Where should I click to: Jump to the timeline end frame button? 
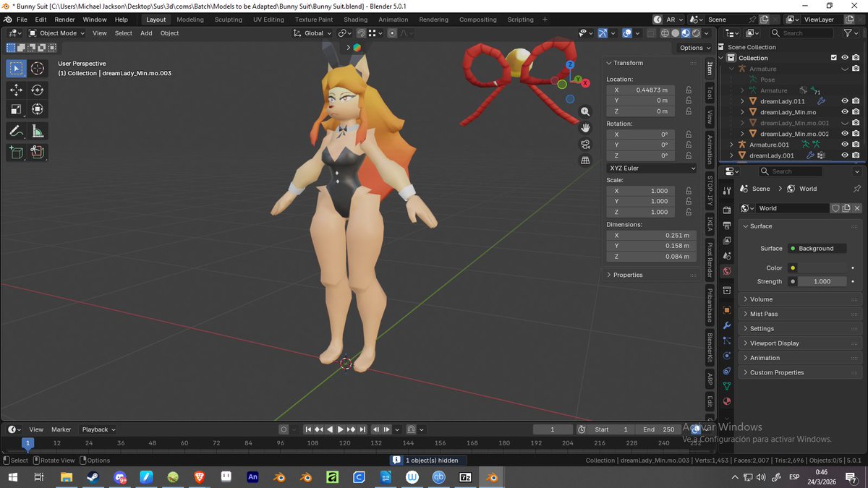[363, 429]
